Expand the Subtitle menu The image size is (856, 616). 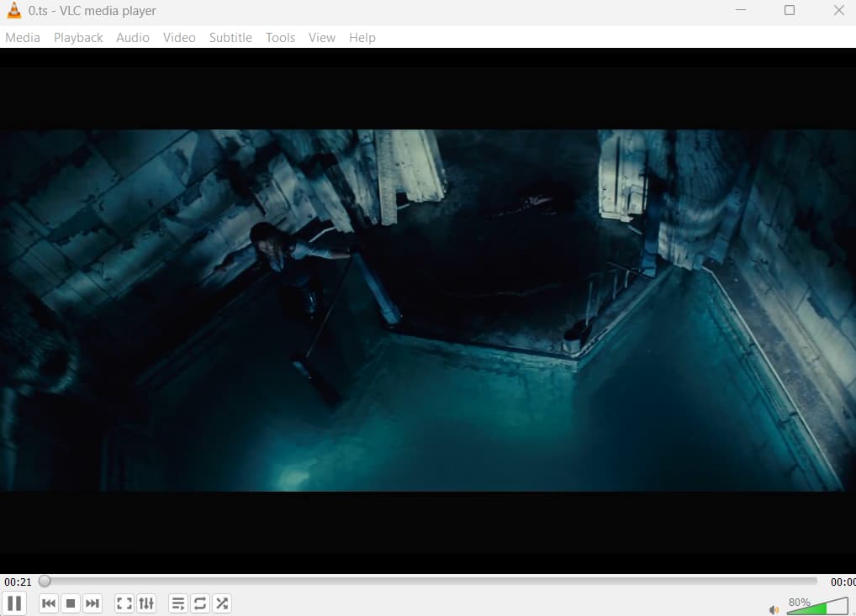230,37
